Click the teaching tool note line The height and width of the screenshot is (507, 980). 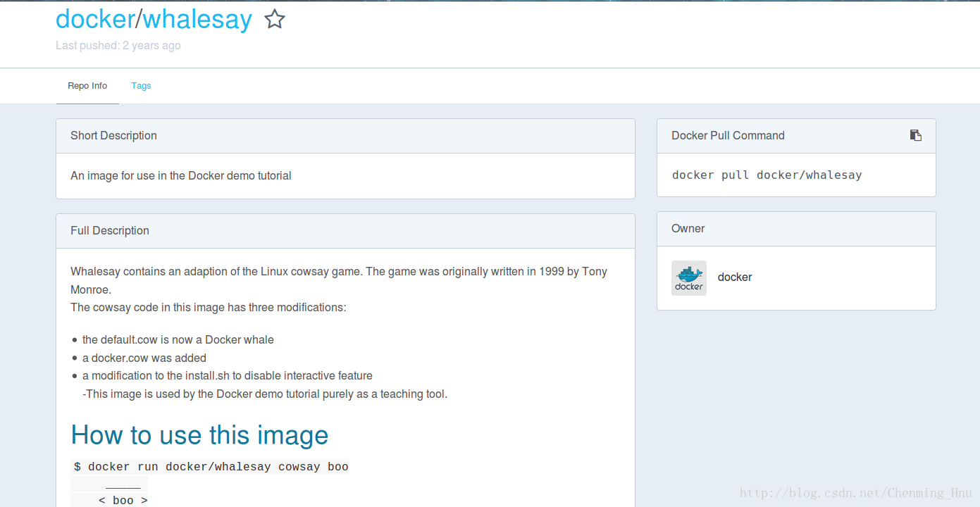265,394
